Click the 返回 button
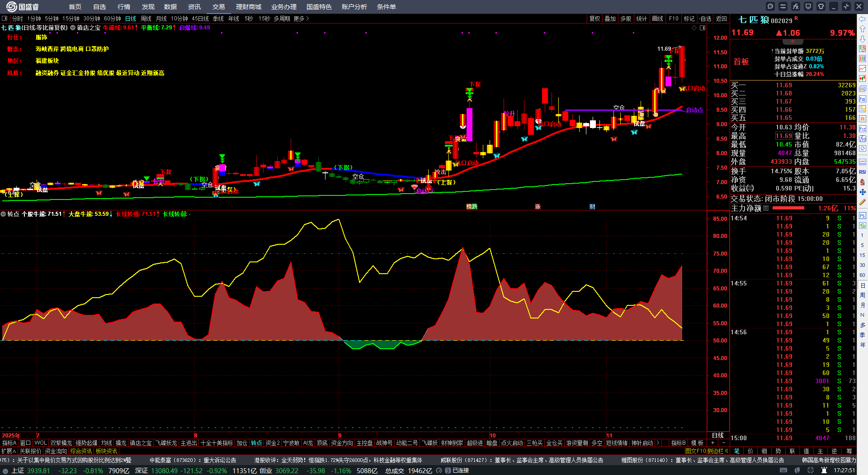Viewport: 868px width, 475px height. [722, 19]
